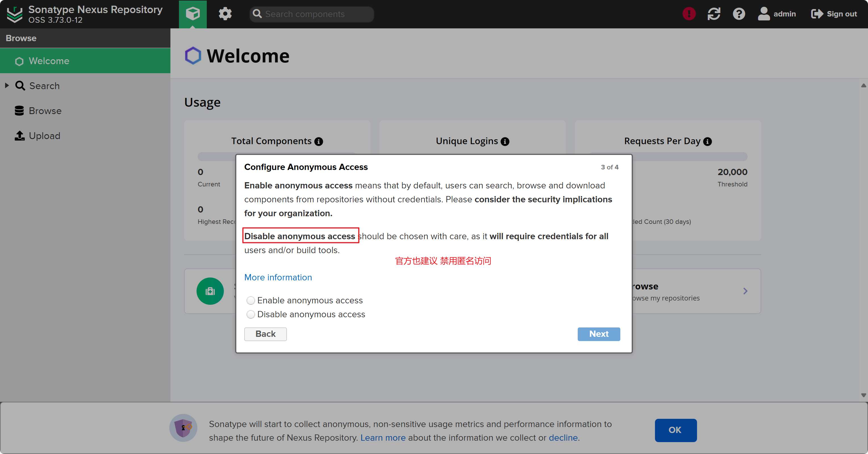Open Browse card chevron arrow
This screenshot has width=868, height=454.
[x=745, y=291]
